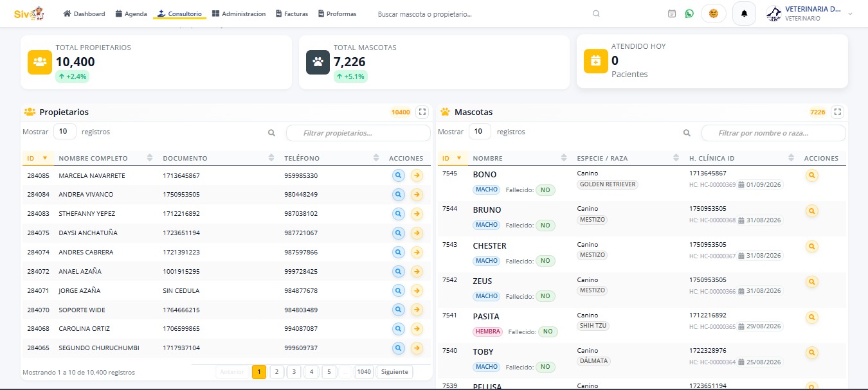Expand the Mascotas panel to fullscreen
The height and width of the screenshot is (390, 868).
tap(837, 112)
